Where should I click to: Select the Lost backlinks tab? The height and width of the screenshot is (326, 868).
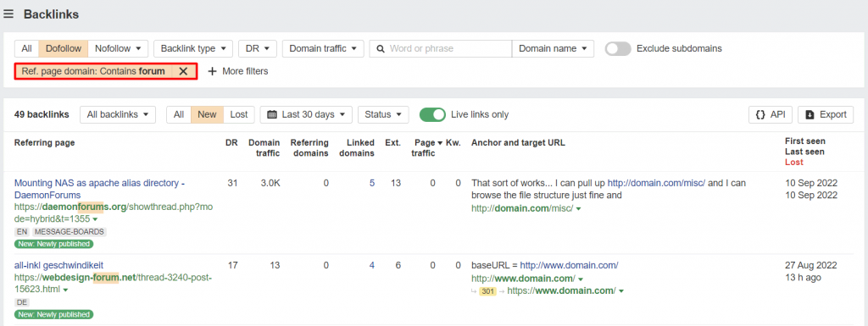(239, 114)
